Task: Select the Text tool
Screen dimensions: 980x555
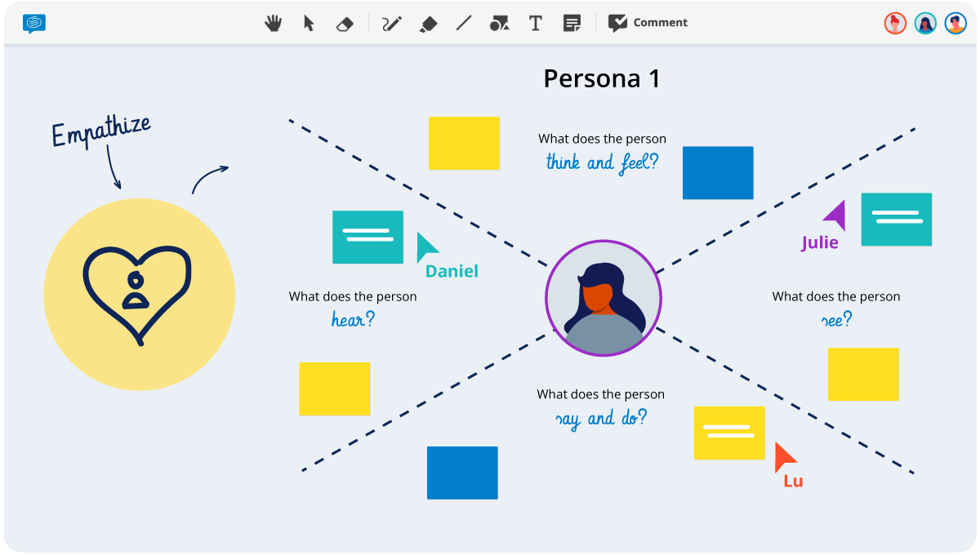Action: pos(536,24)
